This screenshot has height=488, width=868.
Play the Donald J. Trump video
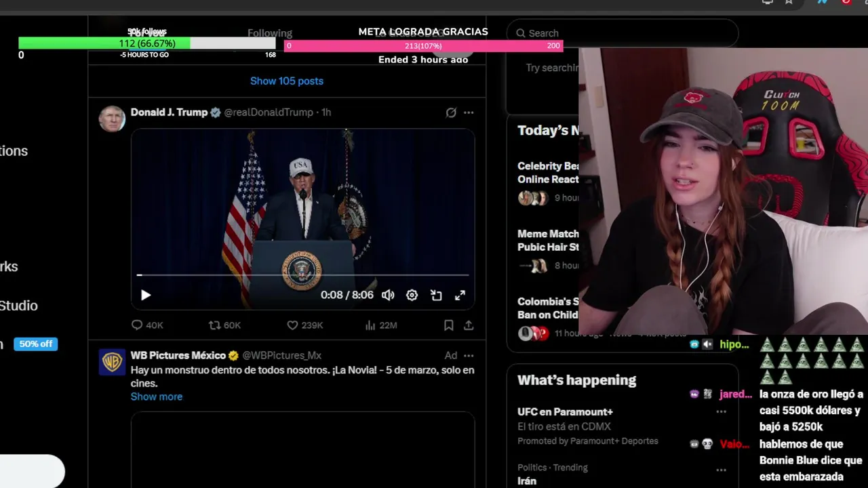pos(146,296)
